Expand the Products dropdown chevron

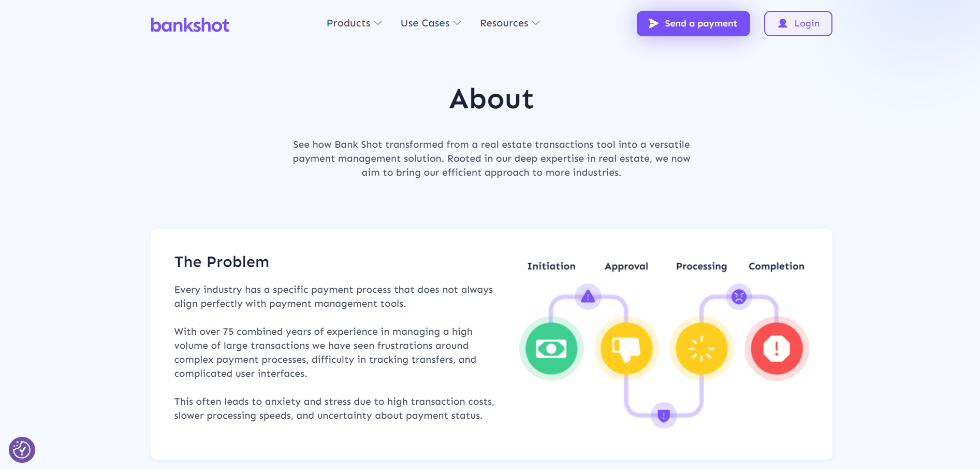[x=378, y=23]
